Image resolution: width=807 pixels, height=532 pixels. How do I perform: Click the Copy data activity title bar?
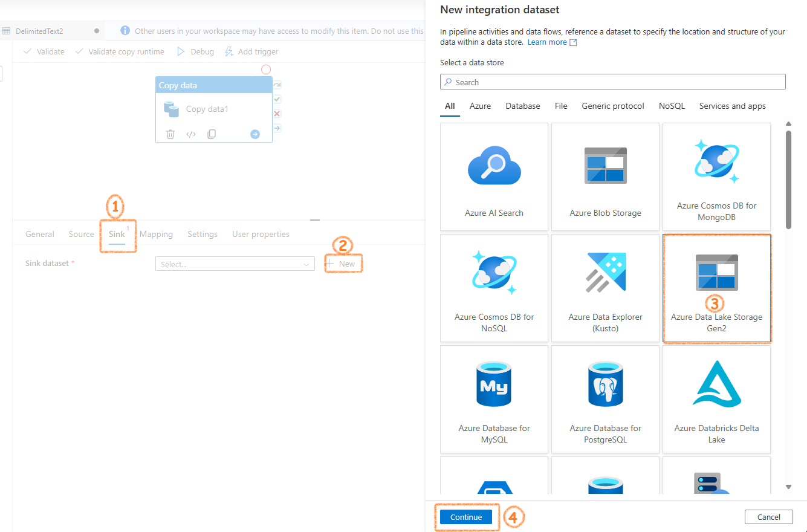pos(214,85)
